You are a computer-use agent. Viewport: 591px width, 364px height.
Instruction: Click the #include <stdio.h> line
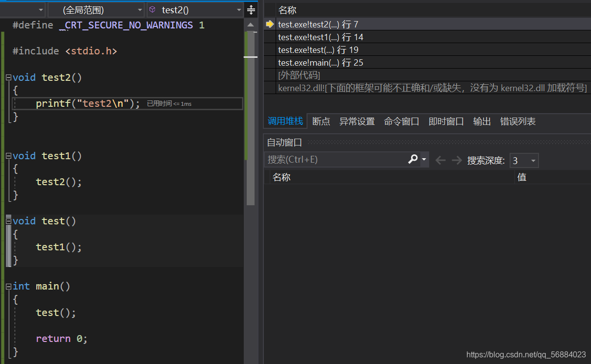65,51
